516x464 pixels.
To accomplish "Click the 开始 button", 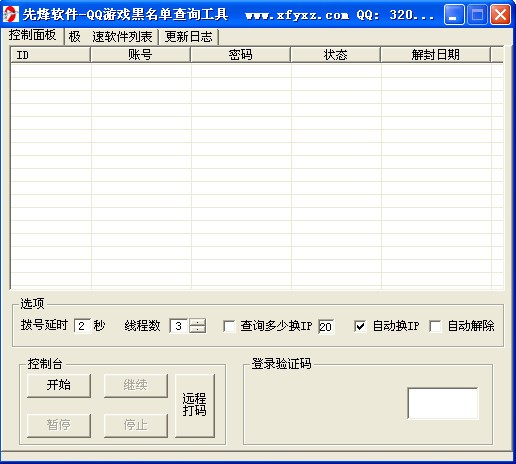I will pyautogui.click(x=59, y=385).
